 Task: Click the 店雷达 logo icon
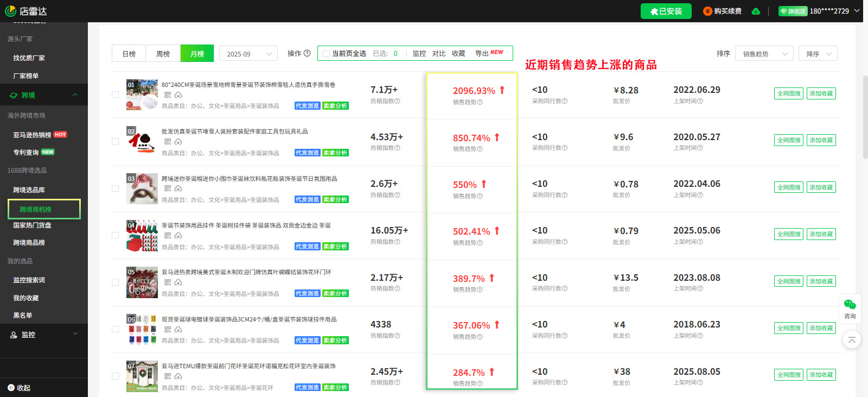click(10, 11)
